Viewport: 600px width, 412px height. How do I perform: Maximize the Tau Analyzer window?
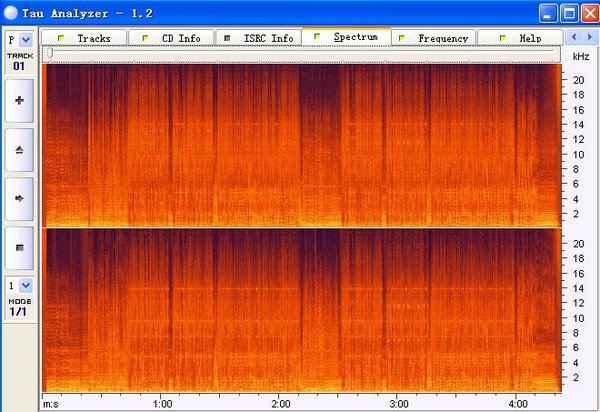coord(569,14)
